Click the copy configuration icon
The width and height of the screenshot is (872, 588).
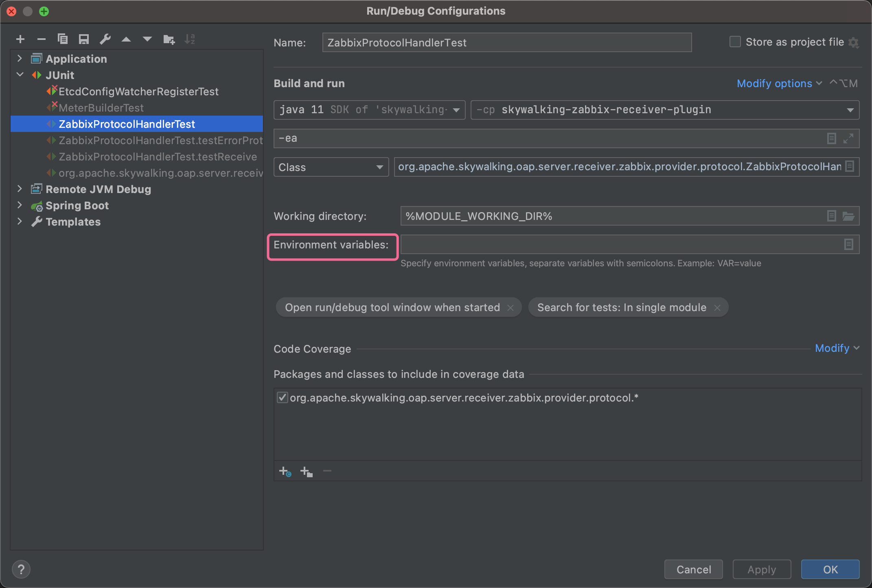point(63,39)
